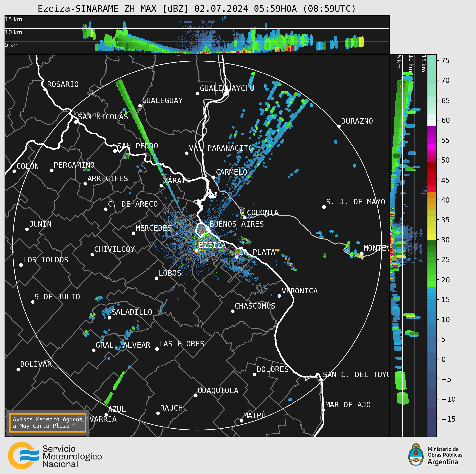Viewport: 476px width, 474px height.
Task: Click the 10 km label in top cross-section
Action: coord(14,32)
